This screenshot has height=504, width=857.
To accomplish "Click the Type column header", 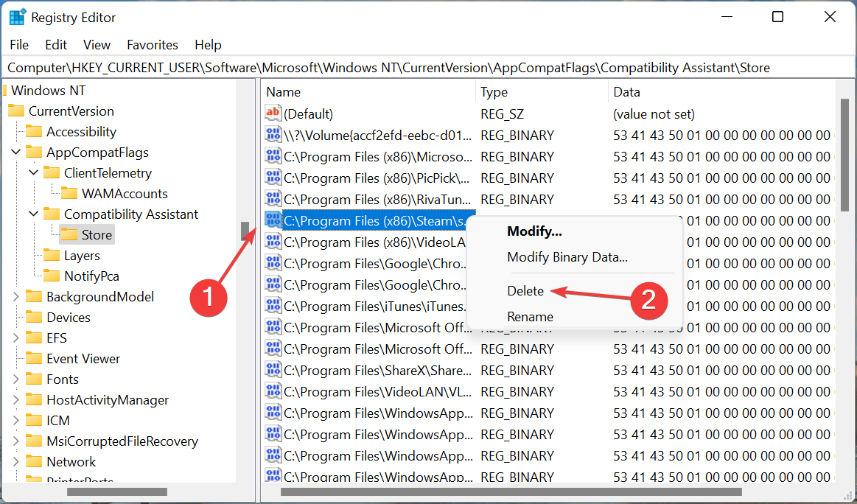I will point(542,92).
